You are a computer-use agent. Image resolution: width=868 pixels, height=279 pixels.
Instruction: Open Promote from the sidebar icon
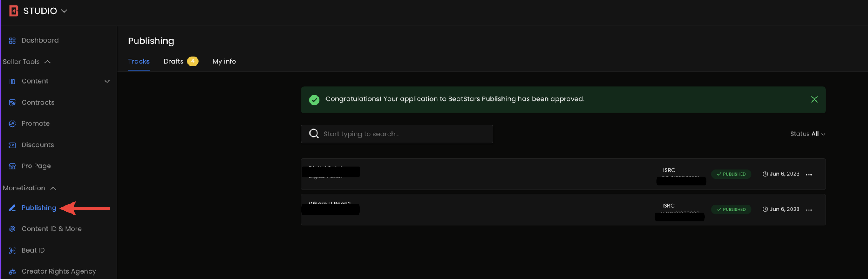click(x=12, y=123)
